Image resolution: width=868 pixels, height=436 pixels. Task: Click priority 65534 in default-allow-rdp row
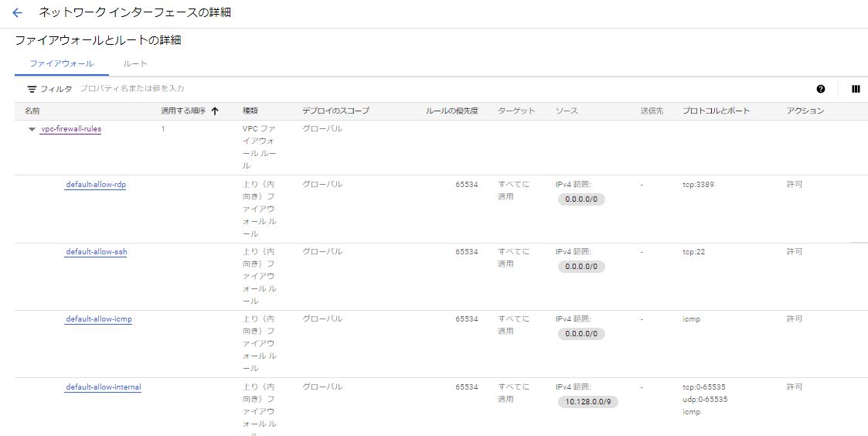click(467, 185)
